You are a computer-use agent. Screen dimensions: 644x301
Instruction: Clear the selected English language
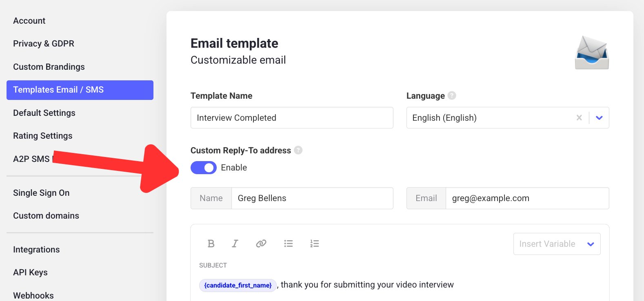[x=579, y=117]
